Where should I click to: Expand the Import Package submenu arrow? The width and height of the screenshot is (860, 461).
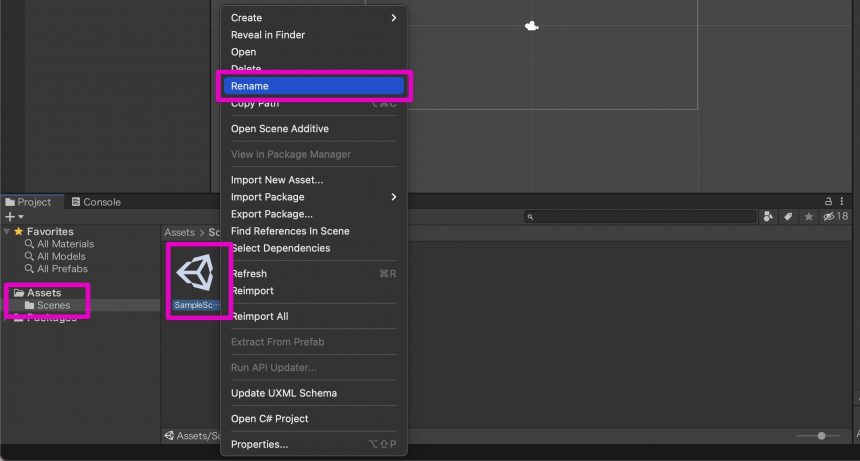click(x=394, y=197)
